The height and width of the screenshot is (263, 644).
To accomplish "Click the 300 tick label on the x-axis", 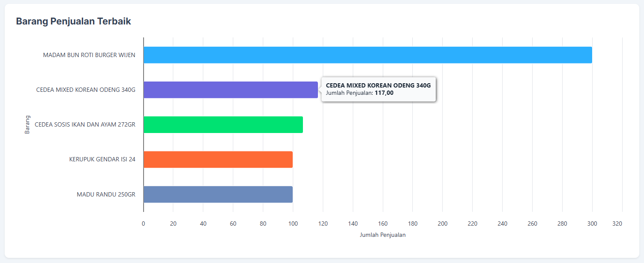I will click(592, 224).
